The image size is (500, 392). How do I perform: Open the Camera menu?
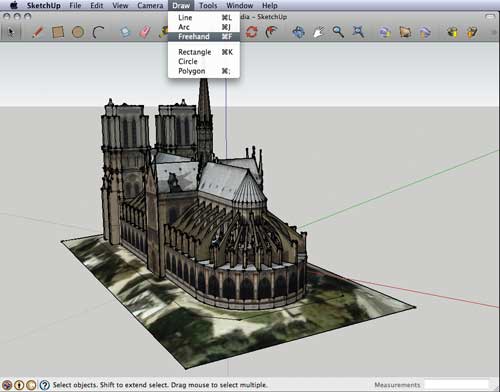point(150,5)
